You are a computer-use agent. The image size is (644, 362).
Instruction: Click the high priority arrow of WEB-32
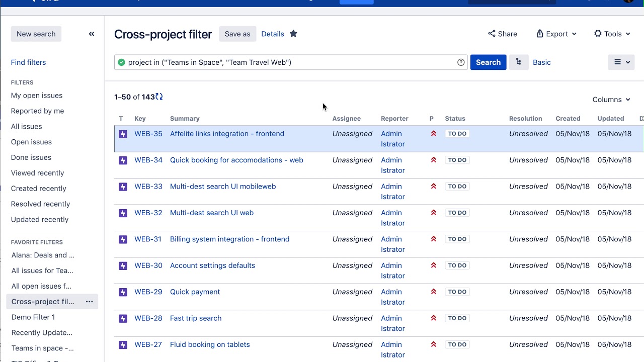tap(433, 213)
